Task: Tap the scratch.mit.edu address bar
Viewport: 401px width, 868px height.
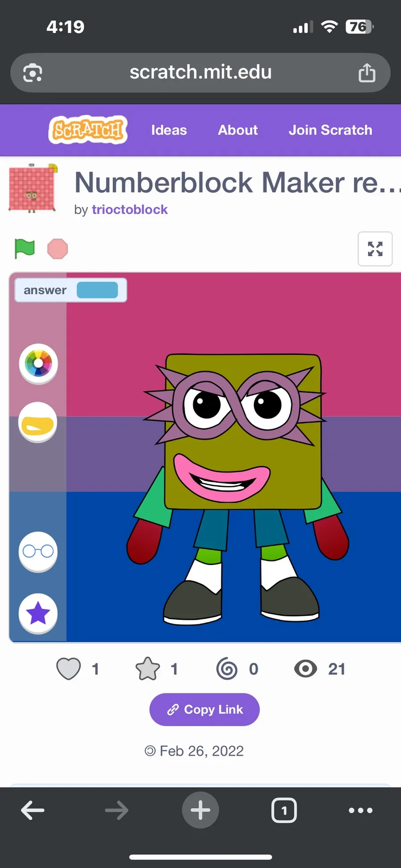Action: click(x=200, y=73)
